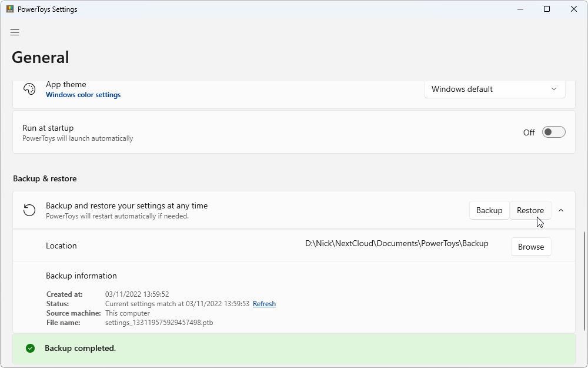Collapse the backup and restore section chevron

click(x=561, y=210)
